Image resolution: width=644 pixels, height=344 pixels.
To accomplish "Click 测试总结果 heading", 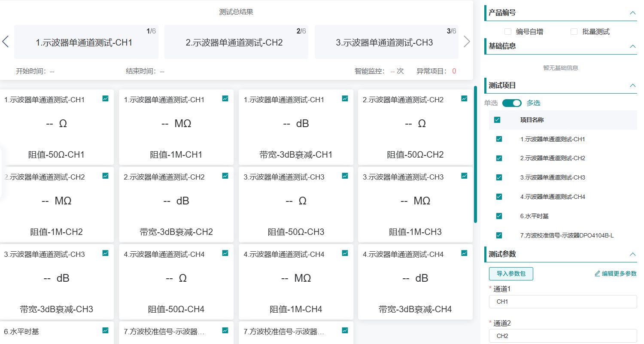I will (x=236, y=12).
